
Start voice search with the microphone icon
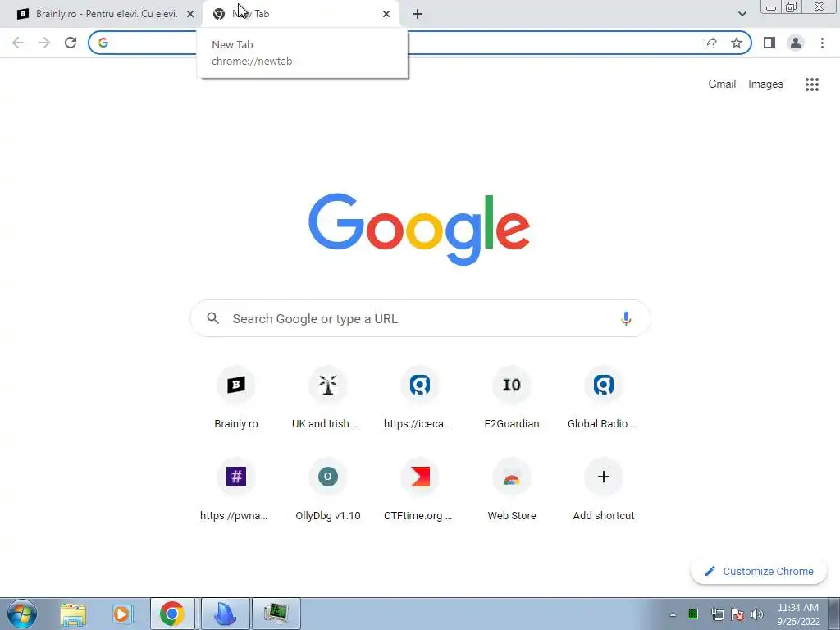(626, 319)
